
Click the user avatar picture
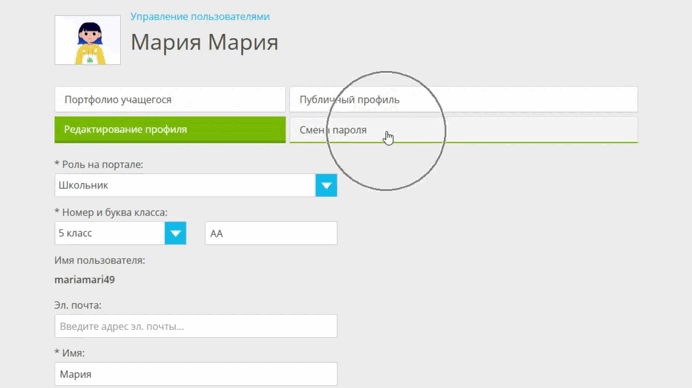tap(87, 40)
